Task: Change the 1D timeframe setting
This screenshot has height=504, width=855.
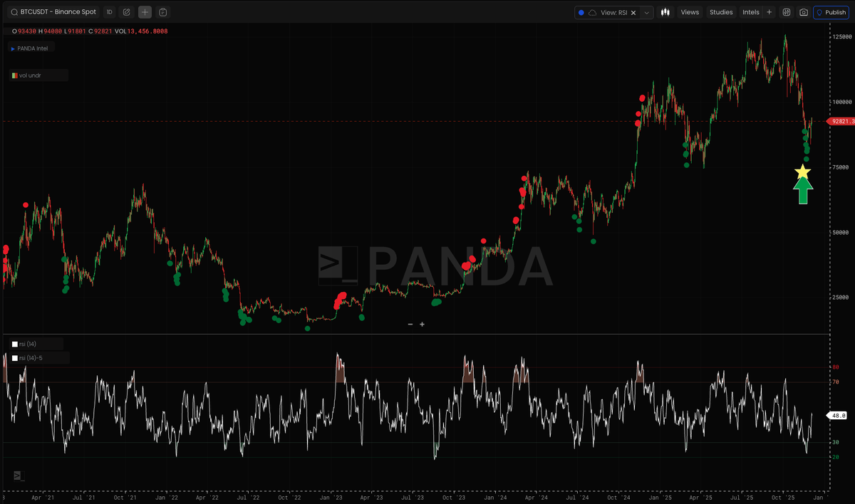Action: coord(109,12)
